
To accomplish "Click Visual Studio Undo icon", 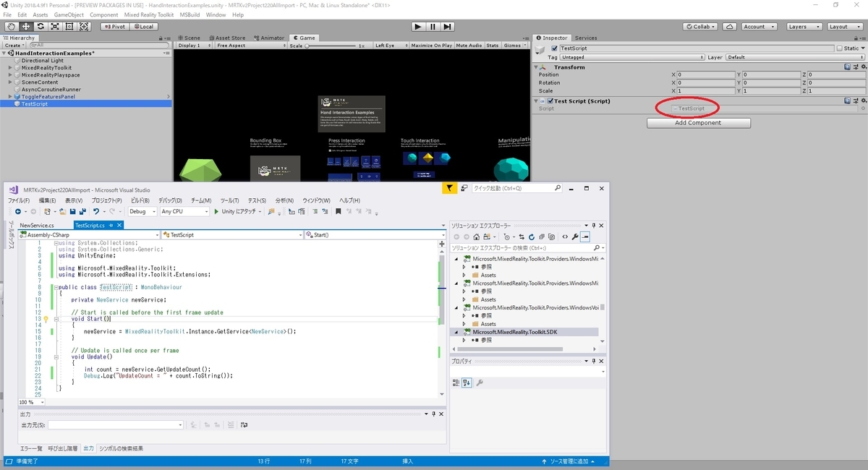I will tap(95, 212).
